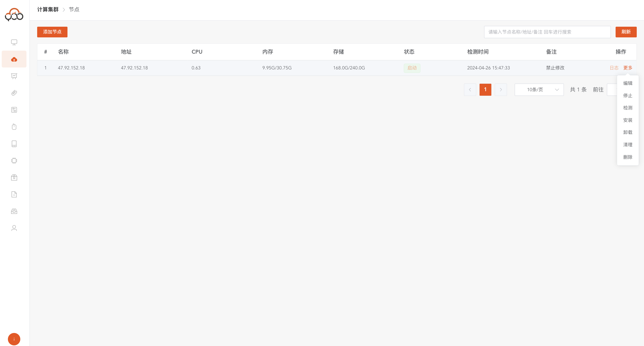Click the paperclip icon in sidebar

14,93
